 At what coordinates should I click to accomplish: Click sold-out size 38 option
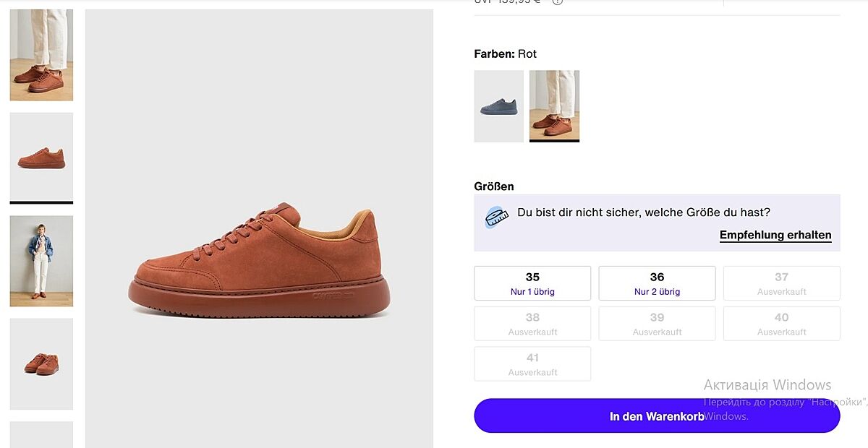(x=532, y=324)
